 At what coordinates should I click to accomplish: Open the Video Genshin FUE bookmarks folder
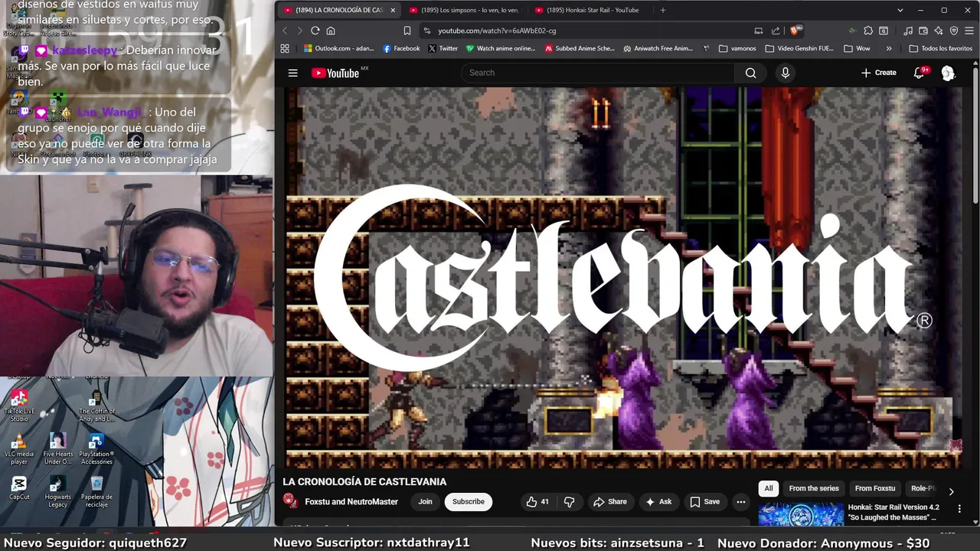(x=799, y=48)
